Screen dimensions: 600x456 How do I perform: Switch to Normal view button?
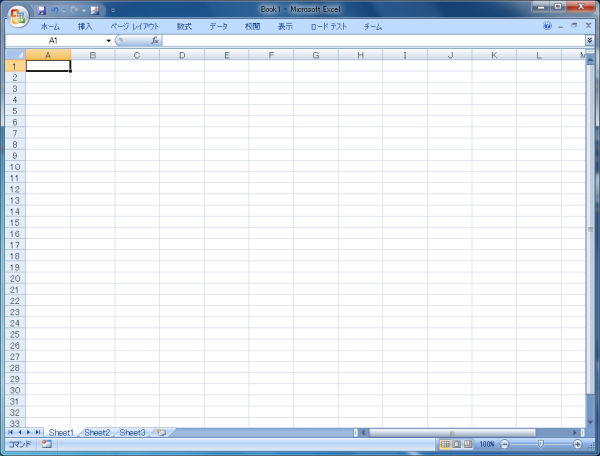pos(445,444)
